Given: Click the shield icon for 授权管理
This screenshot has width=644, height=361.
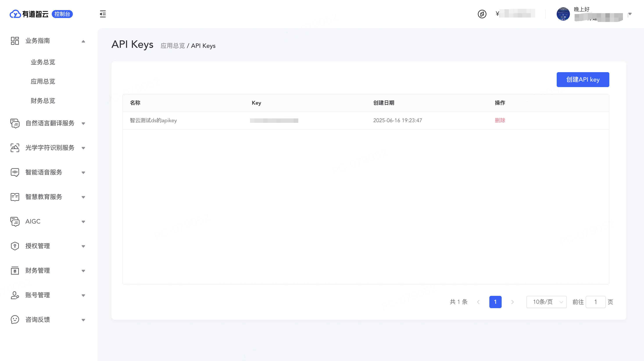Looking at the screenshot, I should (x=15, y=246).
